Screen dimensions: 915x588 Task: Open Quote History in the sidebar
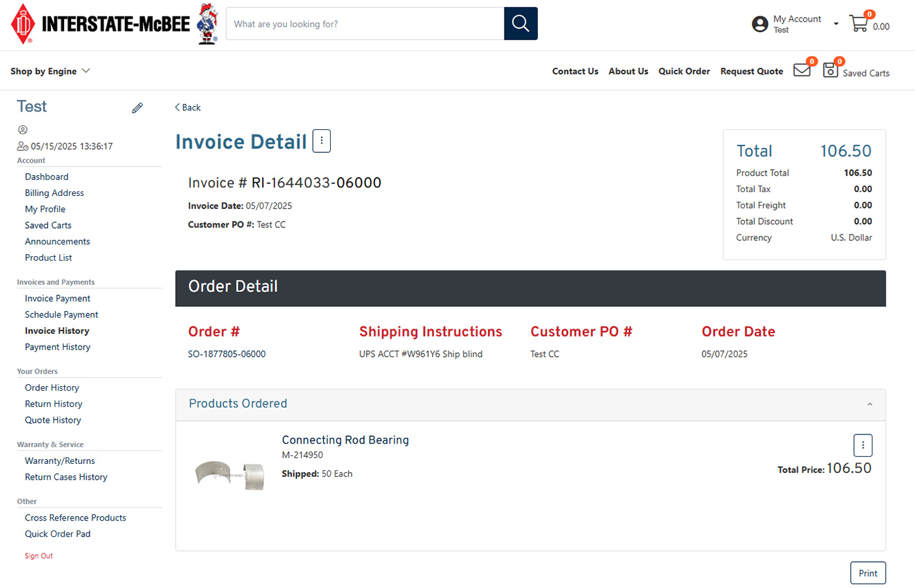[x=53, y=420]
